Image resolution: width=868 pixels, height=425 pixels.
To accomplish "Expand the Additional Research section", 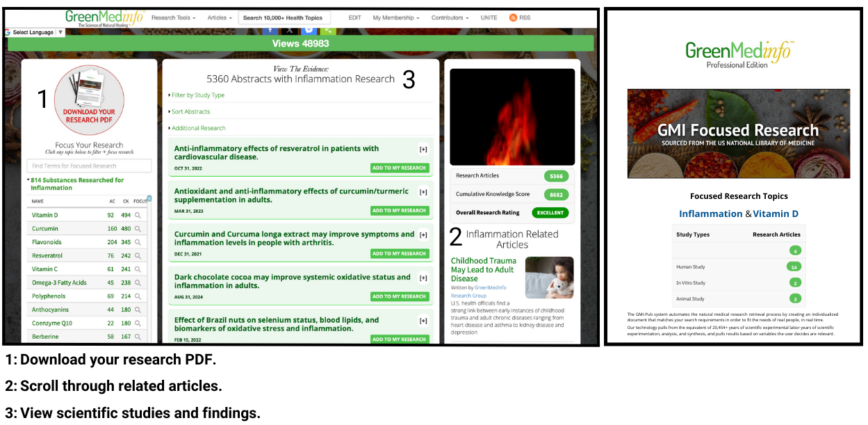I will [x=197, y=129].
